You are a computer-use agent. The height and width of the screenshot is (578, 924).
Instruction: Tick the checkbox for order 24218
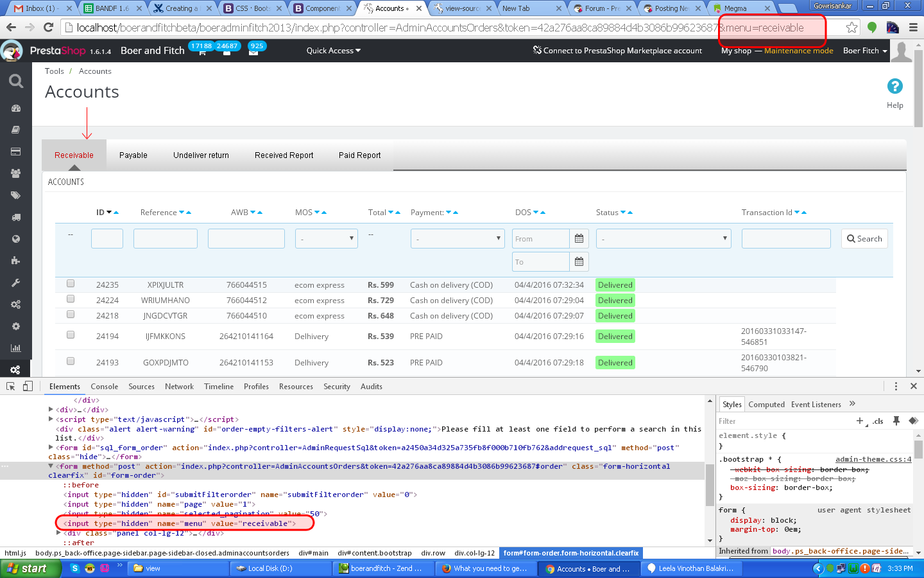pyautogui.click(x=71, y=314)
